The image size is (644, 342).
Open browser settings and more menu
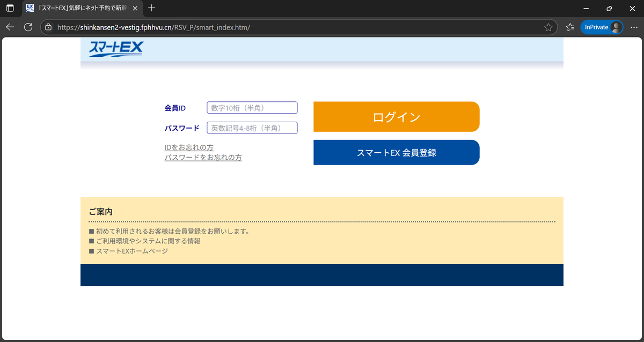634,27
